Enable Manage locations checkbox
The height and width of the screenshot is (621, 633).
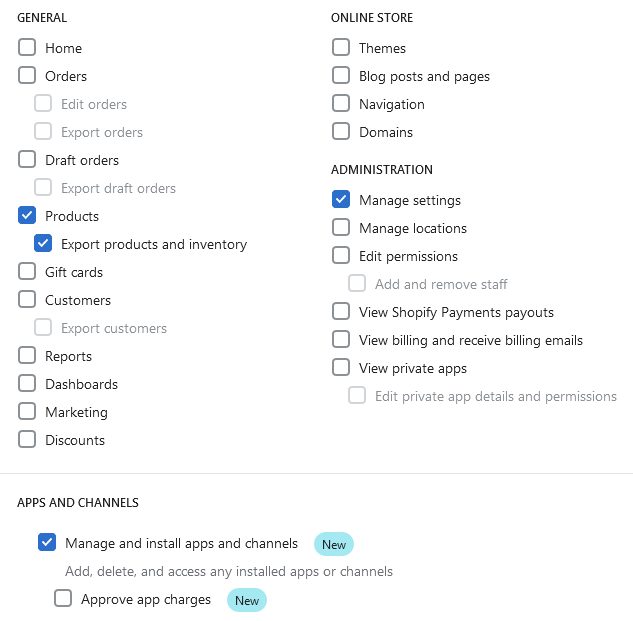pos(341,228)
